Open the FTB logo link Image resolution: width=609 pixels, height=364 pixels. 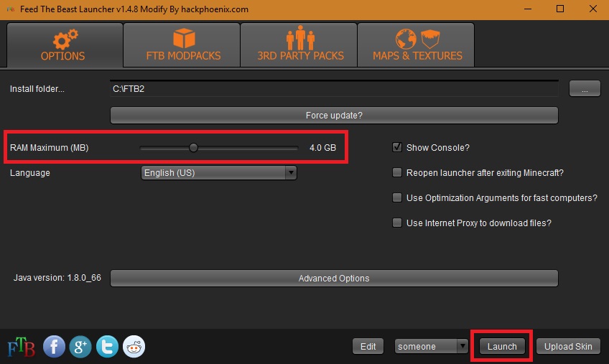coord(22,347)
